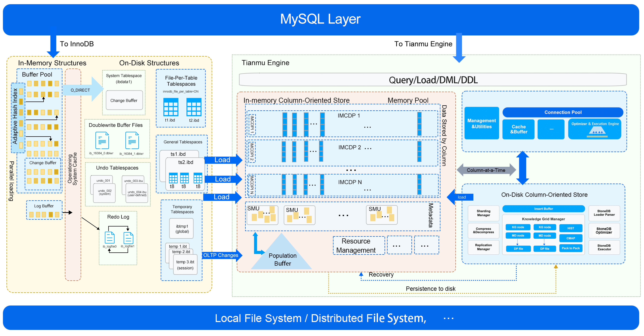Select the Connection Pool bar

click(x=563, y=112)
